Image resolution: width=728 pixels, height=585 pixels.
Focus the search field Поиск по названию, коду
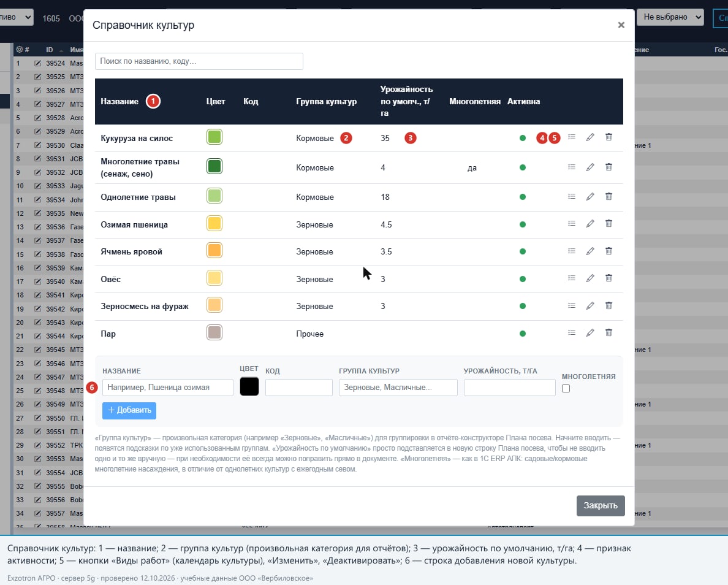[x=199, y=61]
